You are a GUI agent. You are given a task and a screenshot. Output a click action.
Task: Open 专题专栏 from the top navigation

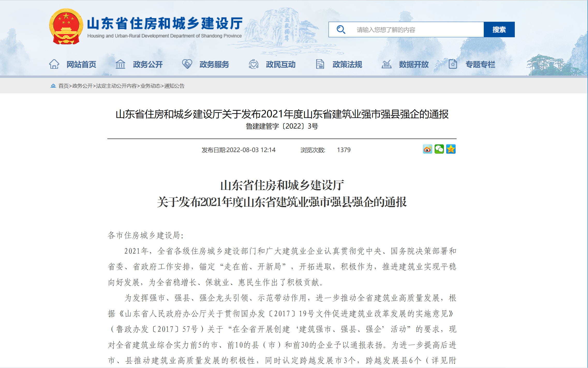tap(480, 65)
